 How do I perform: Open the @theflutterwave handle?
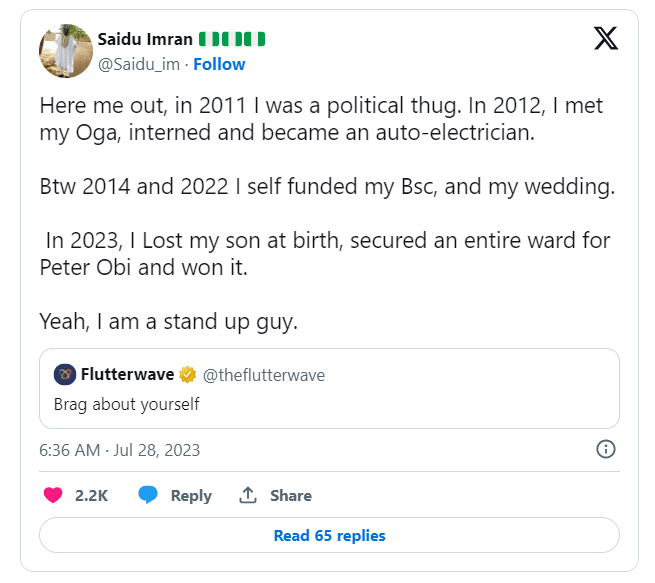265,375
